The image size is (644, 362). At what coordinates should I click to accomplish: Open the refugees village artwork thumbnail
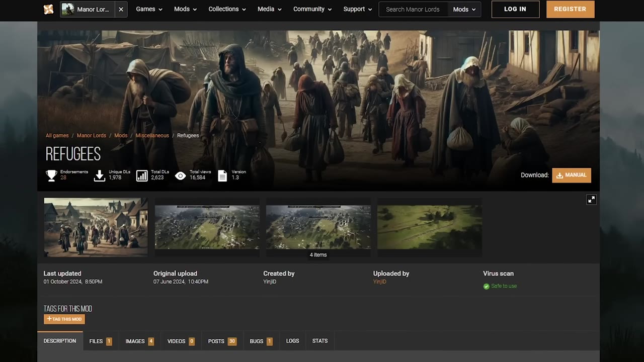click(x=96, y=227)
